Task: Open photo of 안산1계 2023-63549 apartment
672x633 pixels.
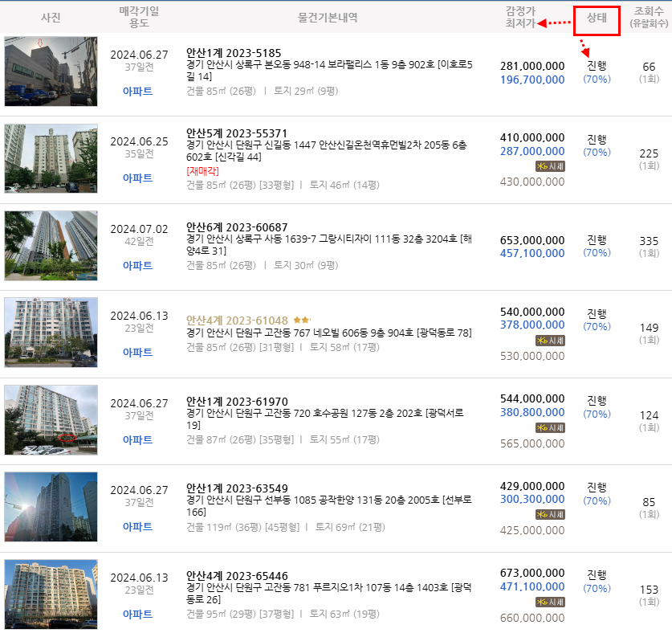Action: click(x=51, y=507)
